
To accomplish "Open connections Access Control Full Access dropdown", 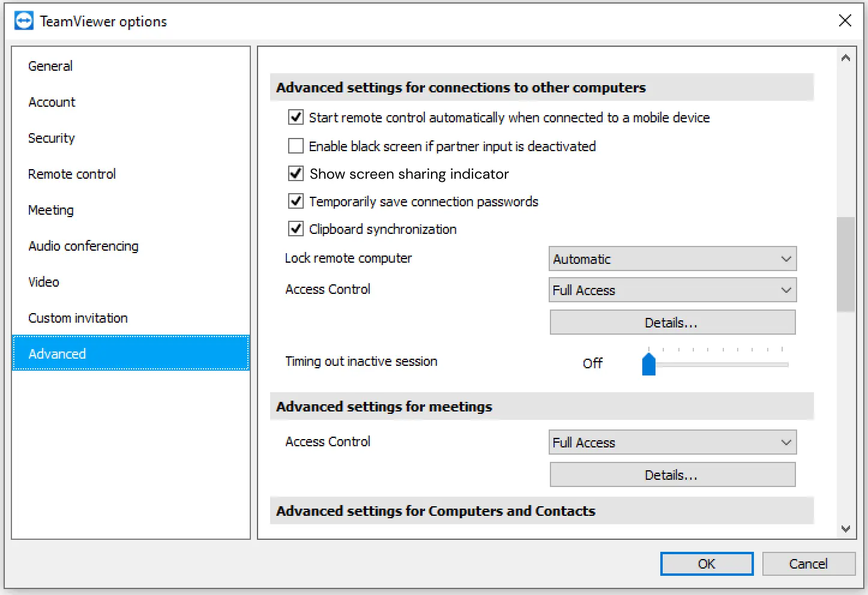I will [673, 290].
